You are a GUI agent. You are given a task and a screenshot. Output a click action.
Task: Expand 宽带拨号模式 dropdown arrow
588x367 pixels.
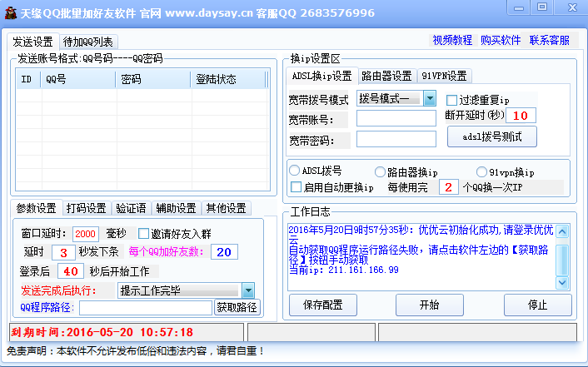coord(430,98)
